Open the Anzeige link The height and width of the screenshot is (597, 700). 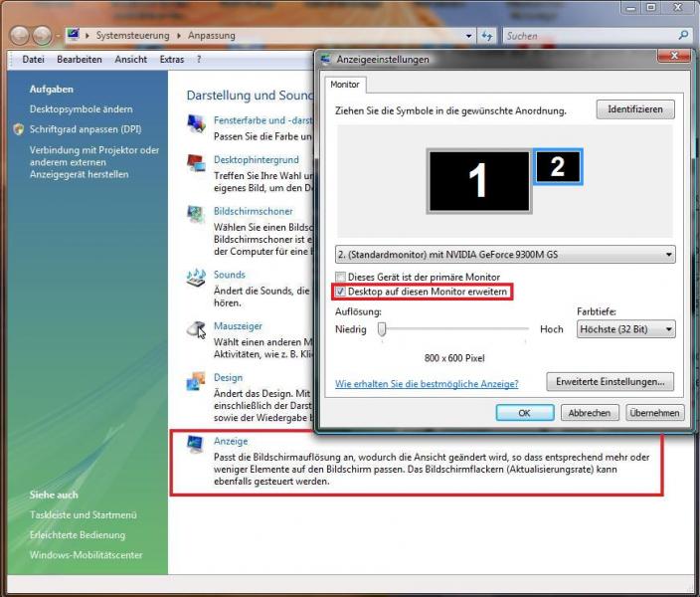pos(231,441)
